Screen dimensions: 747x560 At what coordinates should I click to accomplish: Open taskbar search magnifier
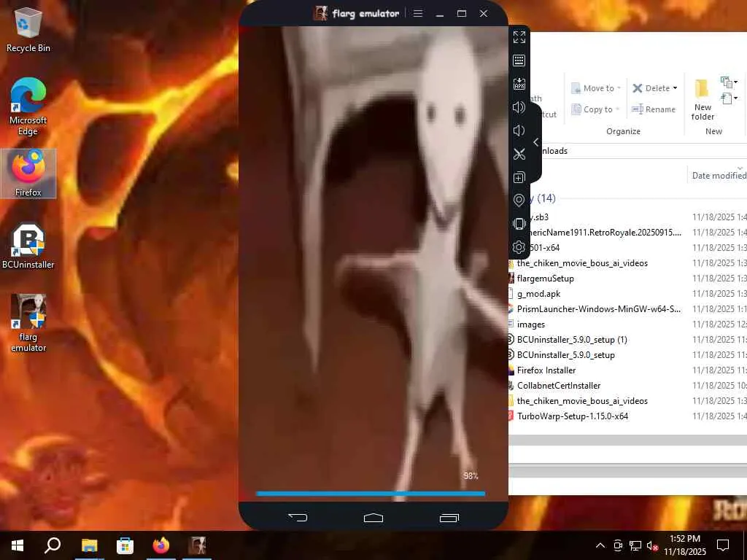(53, 545)
